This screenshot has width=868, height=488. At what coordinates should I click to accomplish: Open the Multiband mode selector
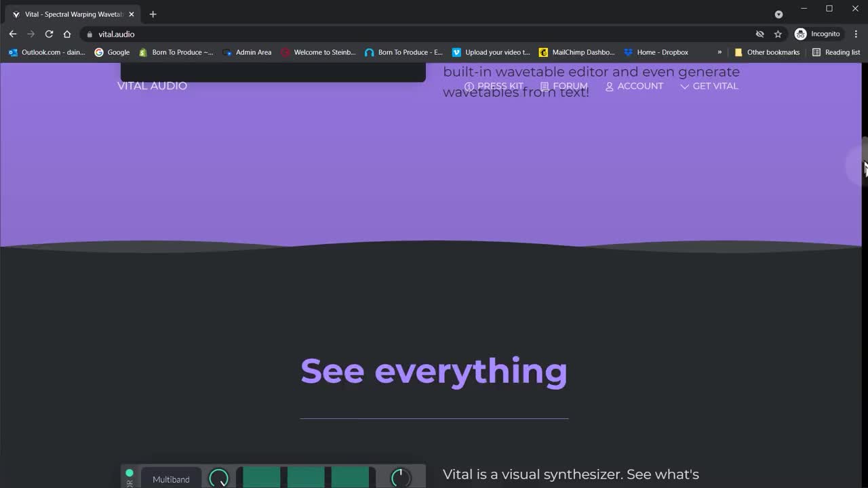click(171, 479)
